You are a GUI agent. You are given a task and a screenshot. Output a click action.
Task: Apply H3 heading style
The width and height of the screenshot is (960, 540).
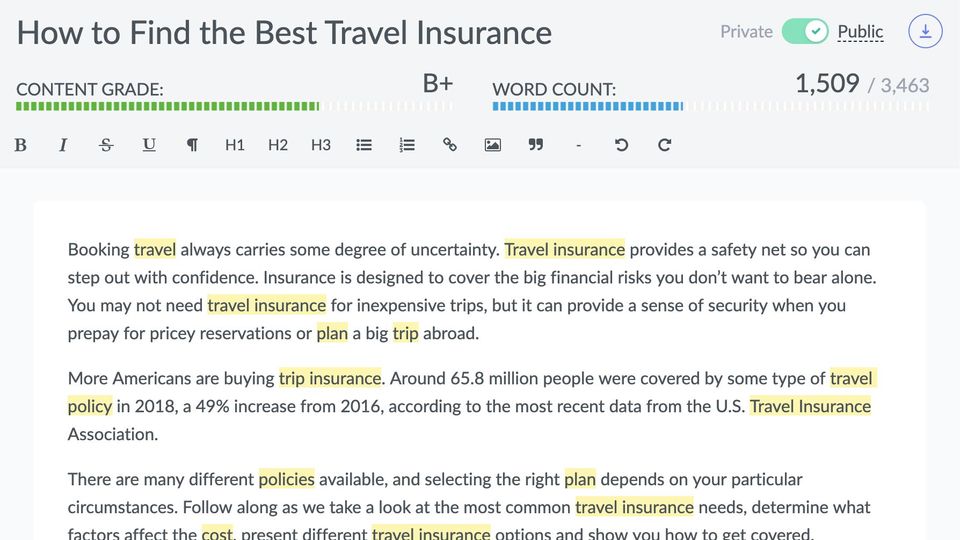[321, 145]
